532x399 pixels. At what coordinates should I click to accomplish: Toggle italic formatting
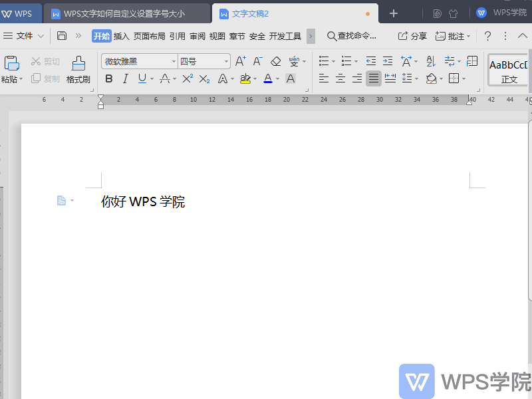pyautogui.click(x=125, y=78)
